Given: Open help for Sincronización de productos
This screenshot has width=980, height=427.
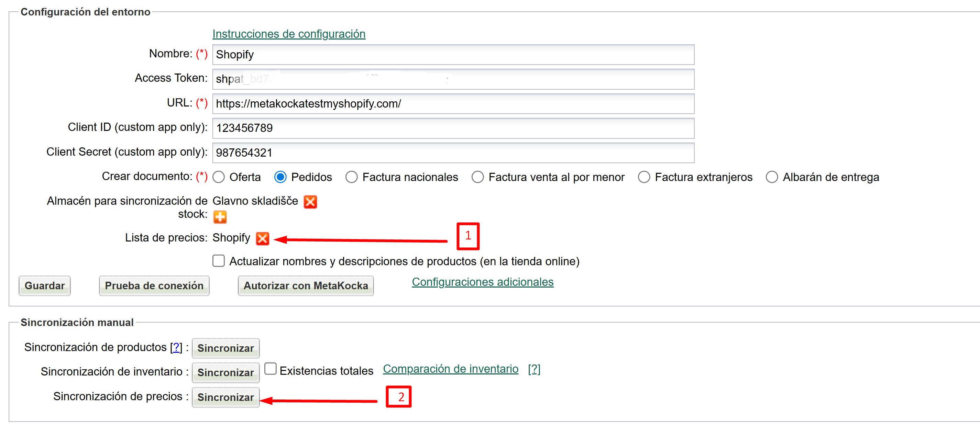Looking at the screenshot, I should point(176,347).
